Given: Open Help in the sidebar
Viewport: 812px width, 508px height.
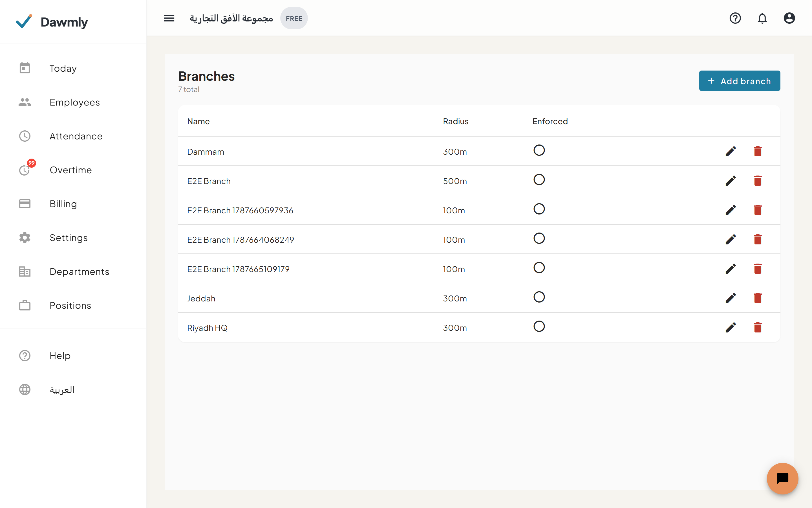Looking at the screenshot, I should tap(73, 356).
